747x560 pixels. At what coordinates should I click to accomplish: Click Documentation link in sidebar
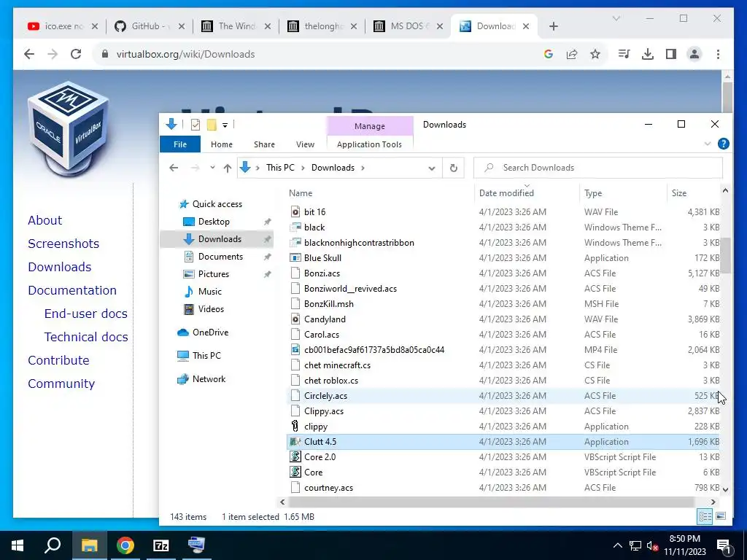click(72, 290)
